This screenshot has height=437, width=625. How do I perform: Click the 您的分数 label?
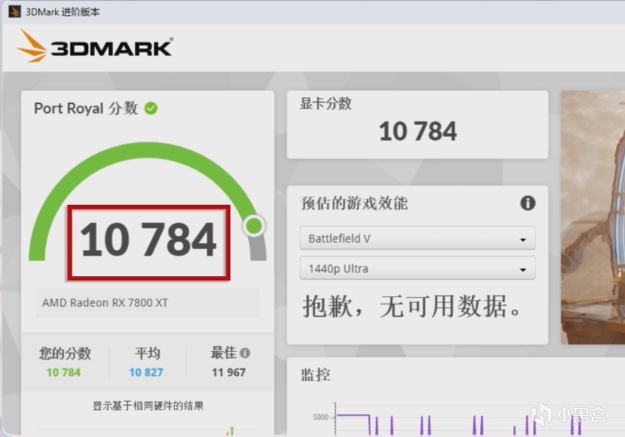pos(65,353)
